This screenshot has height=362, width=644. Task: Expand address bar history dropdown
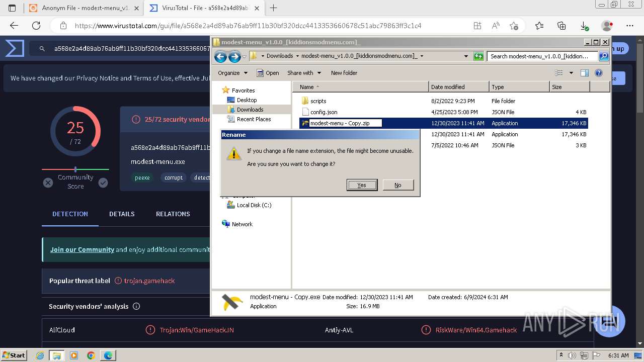(466, 56)
